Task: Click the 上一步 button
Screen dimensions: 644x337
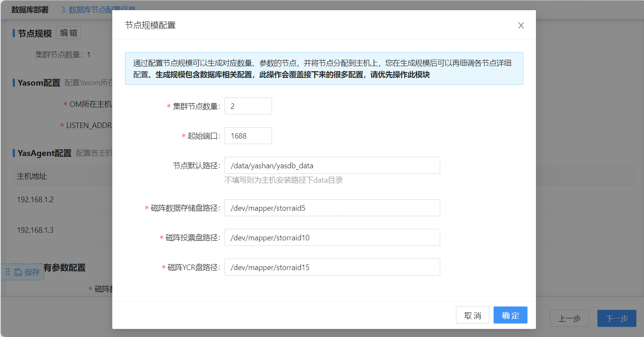Action: [569, 318]
